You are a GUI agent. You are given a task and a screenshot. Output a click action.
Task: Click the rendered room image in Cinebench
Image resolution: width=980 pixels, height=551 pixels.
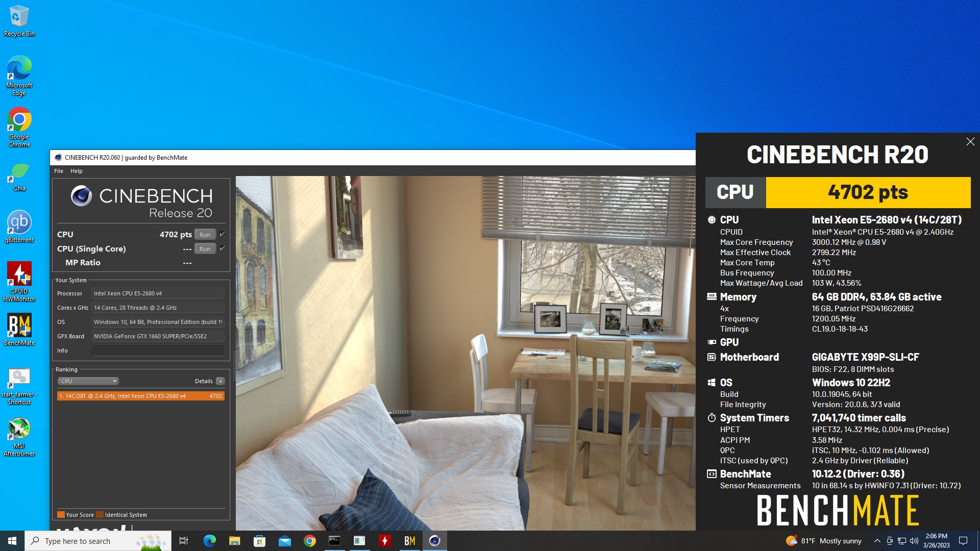(x=465, y=353)
